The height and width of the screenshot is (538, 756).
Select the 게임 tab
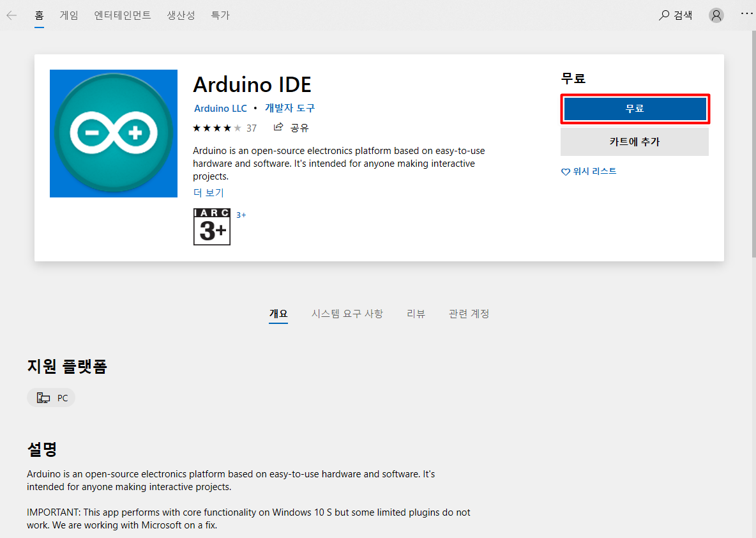69,15
